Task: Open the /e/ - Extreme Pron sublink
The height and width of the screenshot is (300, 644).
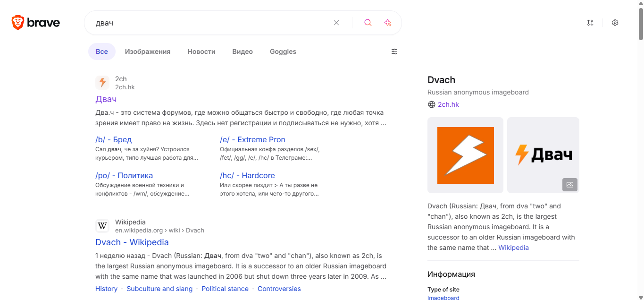Action: click(x=252, y=139)
